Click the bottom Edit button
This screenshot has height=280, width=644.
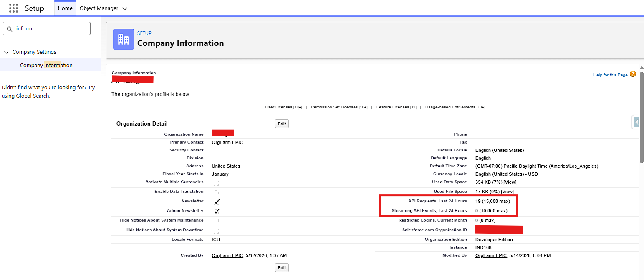tap(282, 267)
